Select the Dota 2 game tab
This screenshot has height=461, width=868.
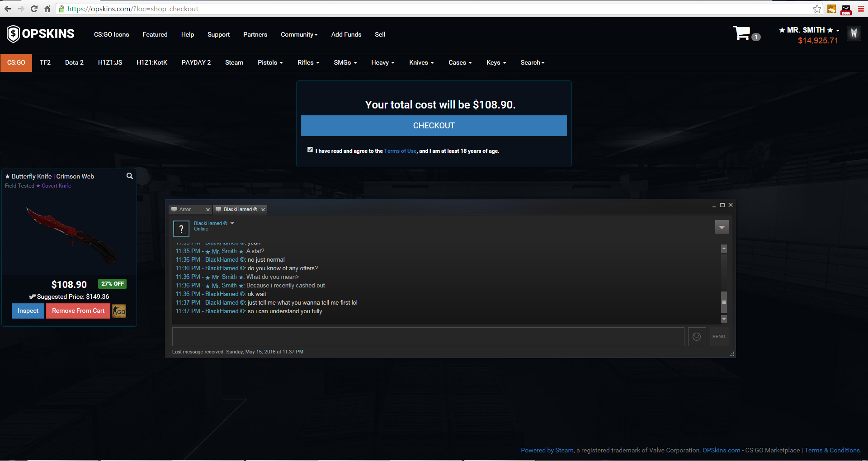[x=74, y=62]
